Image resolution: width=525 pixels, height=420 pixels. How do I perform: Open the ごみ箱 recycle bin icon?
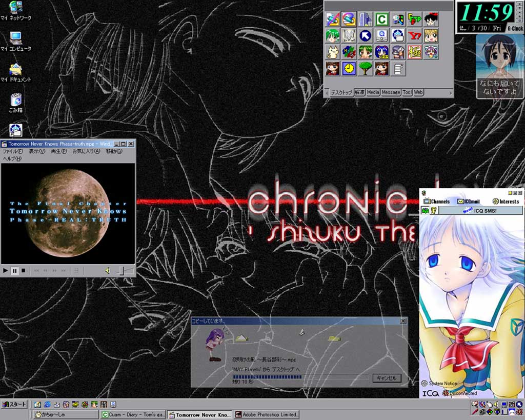click(15, 103)
